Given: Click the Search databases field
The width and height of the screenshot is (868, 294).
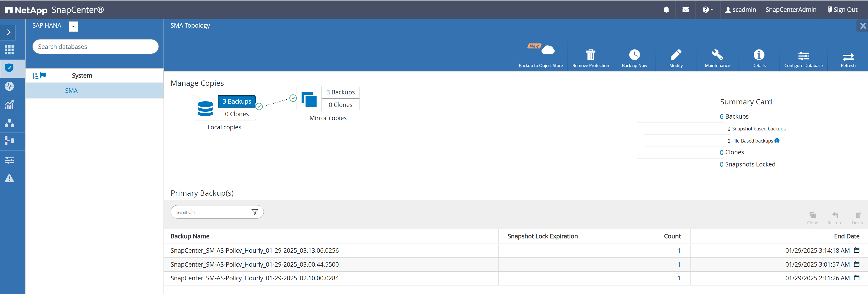Looking at the screenshot, I should [x=95, y=47].
